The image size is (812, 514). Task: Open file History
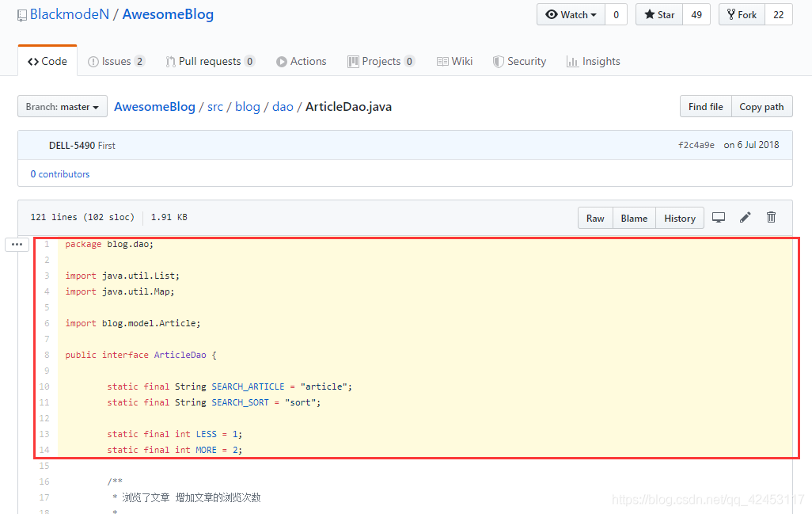pos(679,218)
